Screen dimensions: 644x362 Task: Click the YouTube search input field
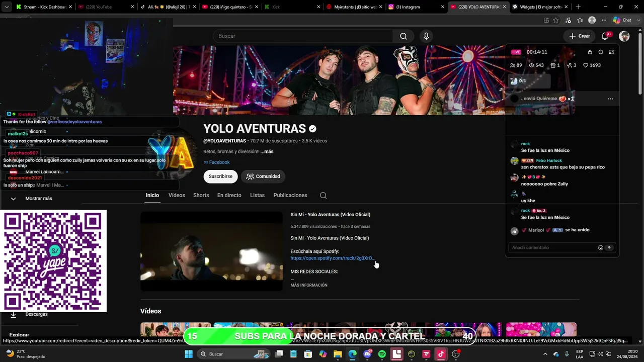[x=303, y=36]
